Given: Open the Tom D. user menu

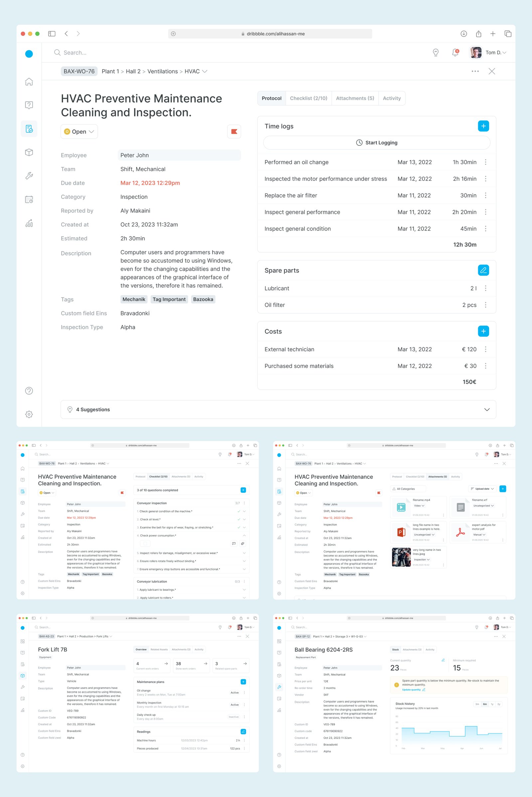Looking at the screenshot, I should click(x=488, y=53).
